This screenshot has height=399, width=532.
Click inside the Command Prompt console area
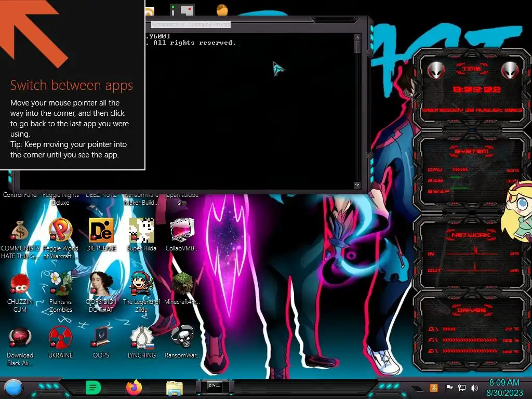tap(249, 112)
